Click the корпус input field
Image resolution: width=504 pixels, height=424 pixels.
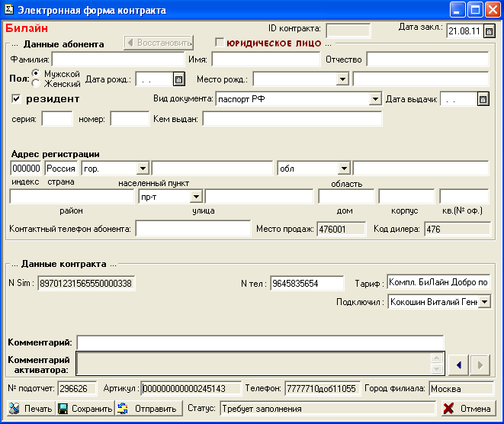coord(406,197)
